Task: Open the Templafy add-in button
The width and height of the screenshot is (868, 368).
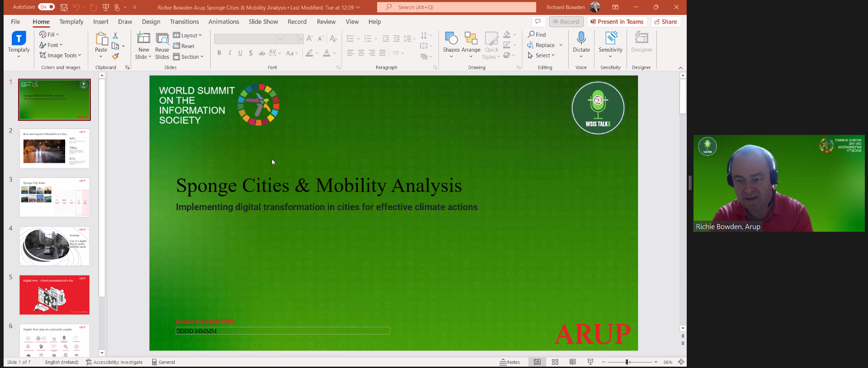Action: pyautogui.click(x=19, y=44)
